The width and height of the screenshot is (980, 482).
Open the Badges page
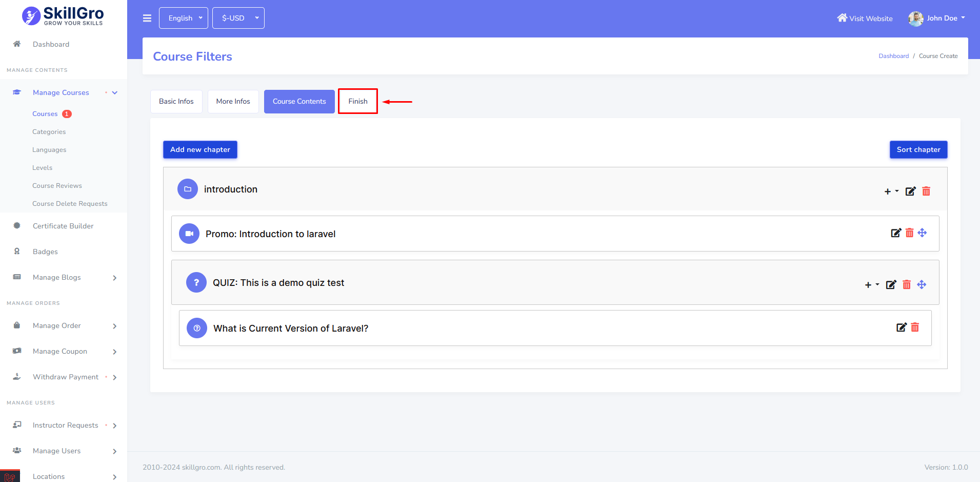pyautogui.click(x=45, y=252)
